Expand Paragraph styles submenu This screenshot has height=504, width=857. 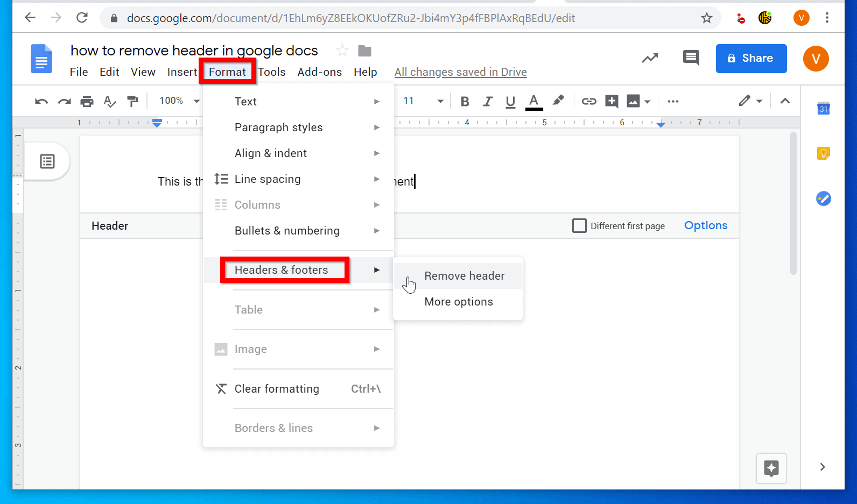coord(299,127)
